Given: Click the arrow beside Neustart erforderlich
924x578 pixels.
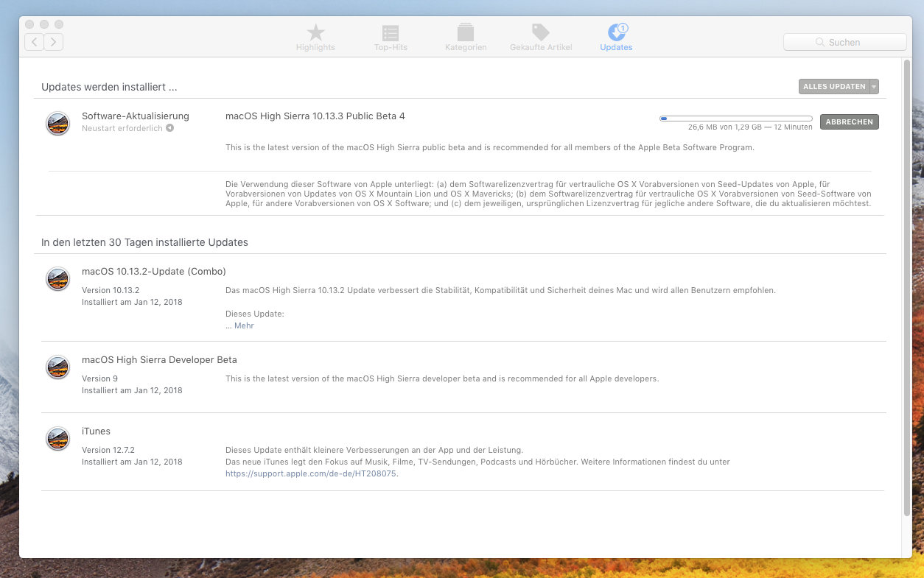Looking at the screenshot, I should (169, 128).
